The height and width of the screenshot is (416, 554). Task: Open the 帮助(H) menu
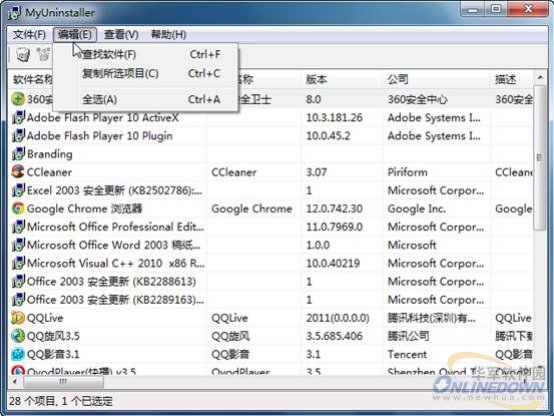169,35
